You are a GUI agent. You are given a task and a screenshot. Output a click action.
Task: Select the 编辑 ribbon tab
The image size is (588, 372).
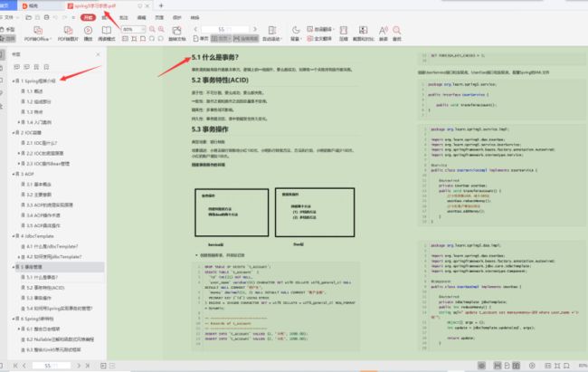141,17
